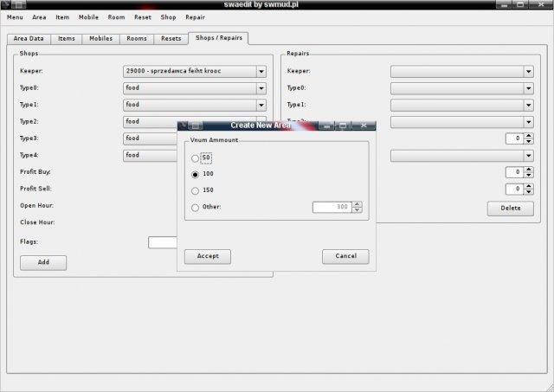Switch to the Items tab
This screenshot has height=392, width=554.
point(67,38)
